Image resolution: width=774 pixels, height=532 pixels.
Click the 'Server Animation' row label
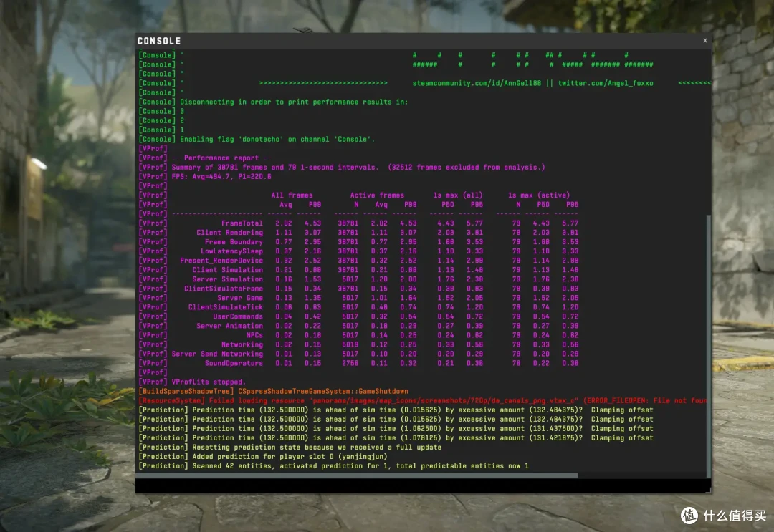(229, 326)
